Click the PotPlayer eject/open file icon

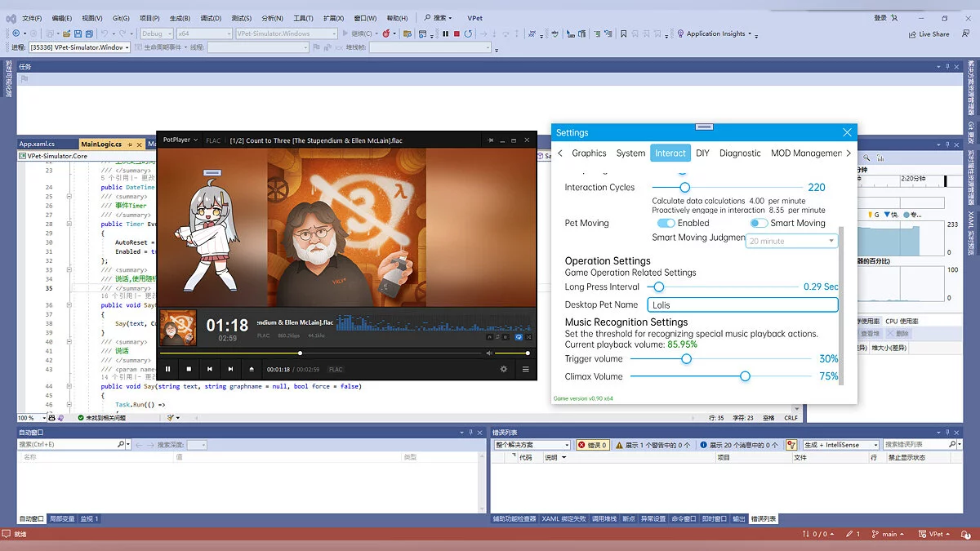click(252, 369)
